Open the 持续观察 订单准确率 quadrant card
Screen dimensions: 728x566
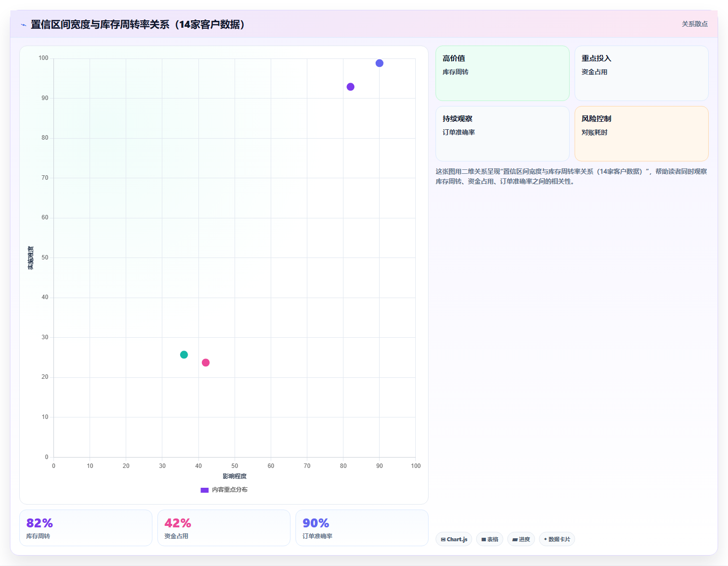[x=502, y=134]
